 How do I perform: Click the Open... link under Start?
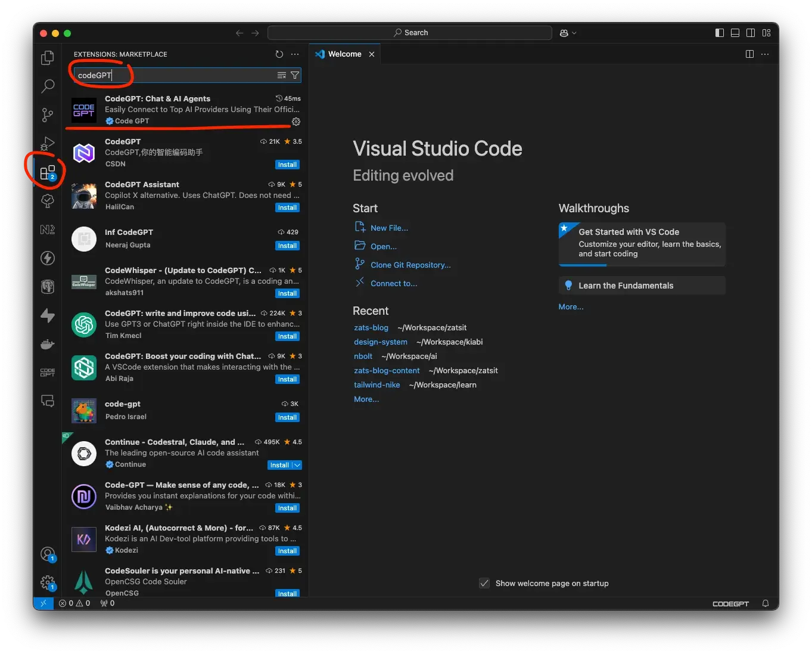click(383, 246)
